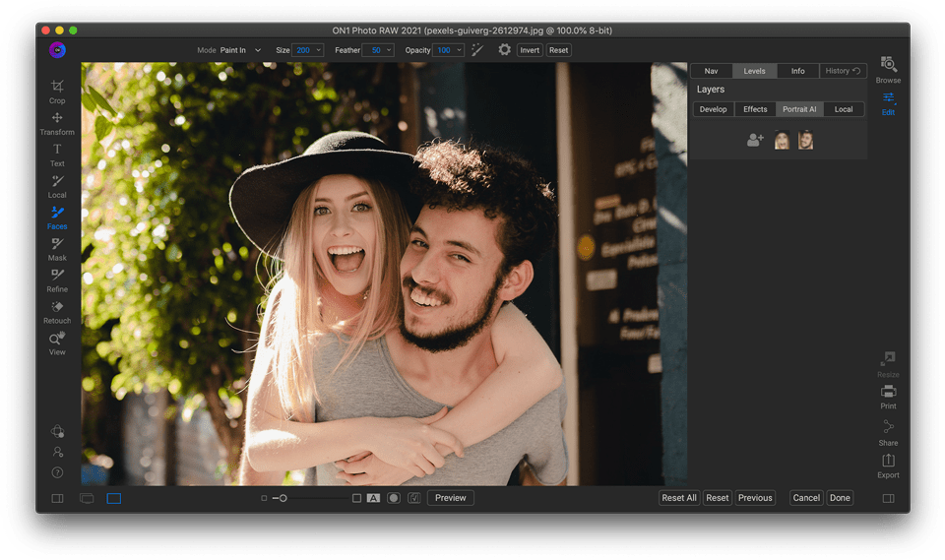
Task: Click the Invert button
Action: [530, 50]
